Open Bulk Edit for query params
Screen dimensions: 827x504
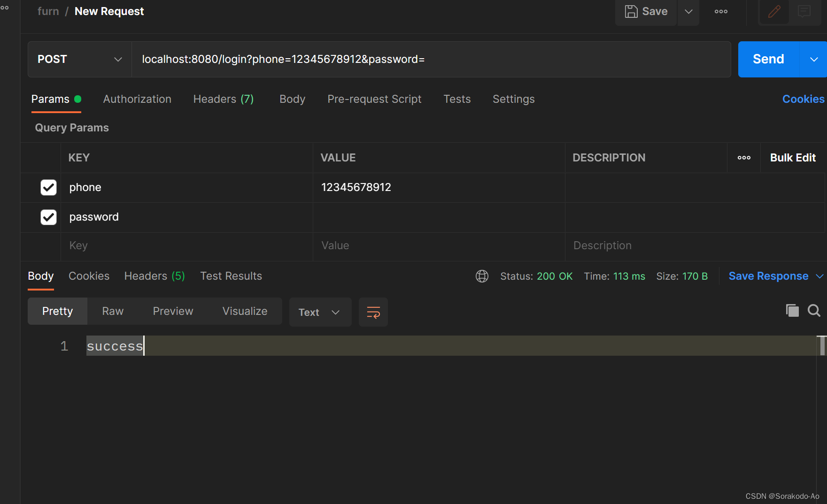tap(792, 158)
